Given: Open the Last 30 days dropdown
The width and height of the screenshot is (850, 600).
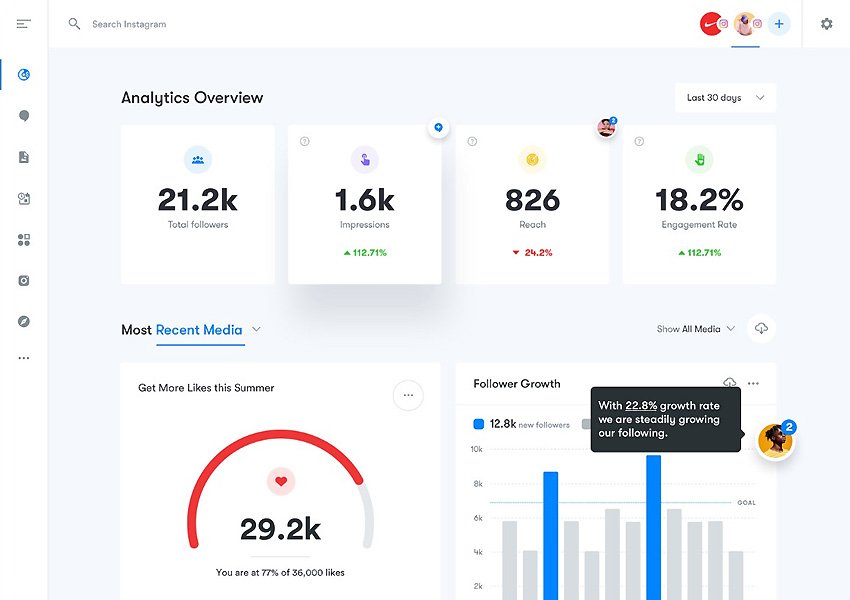Looking at the screenshot, I should 725,98.
